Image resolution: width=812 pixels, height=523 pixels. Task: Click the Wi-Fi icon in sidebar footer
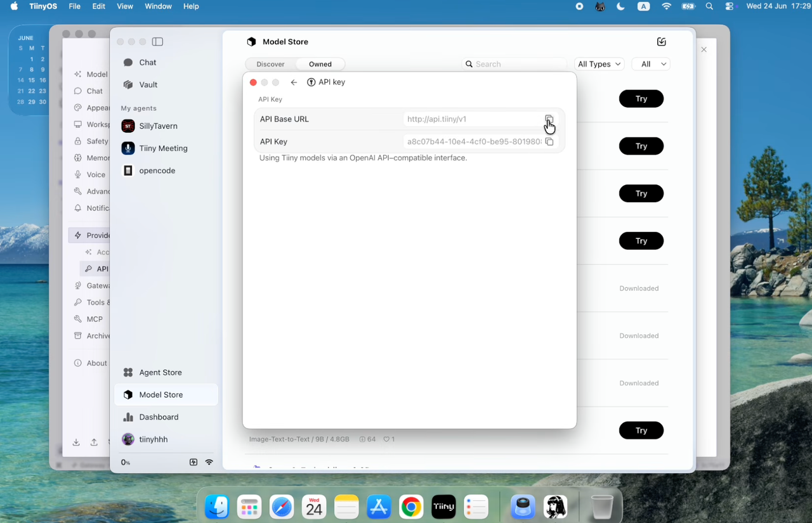pyautogui.click(x=209, y=462)
